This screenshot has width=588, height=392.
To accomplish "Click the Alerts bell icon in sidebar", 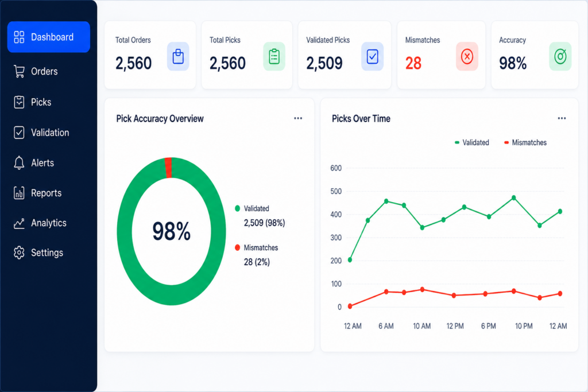I will (19, 163).
